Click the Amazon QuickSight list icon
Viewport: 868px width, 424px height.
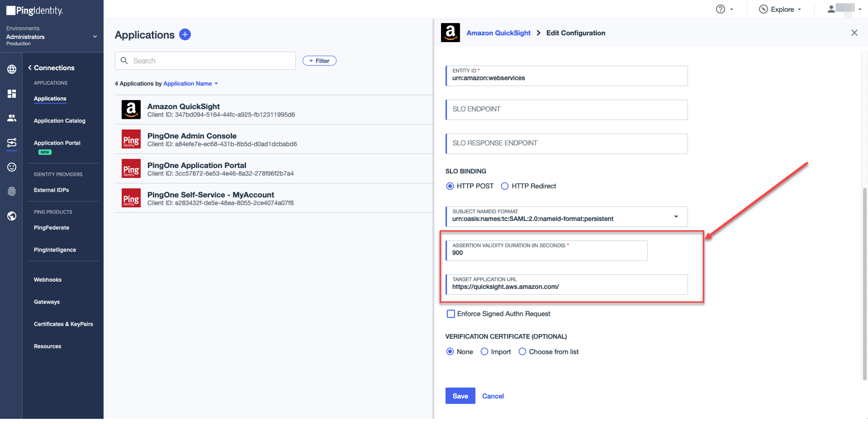point(131,110)
